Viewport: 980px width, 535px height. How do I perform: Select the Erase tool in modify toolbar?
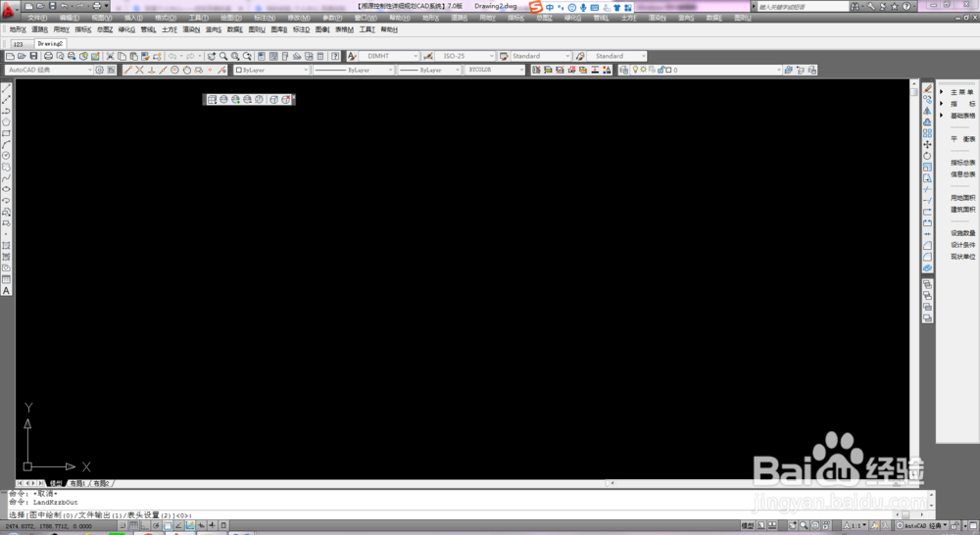point(927,88)
